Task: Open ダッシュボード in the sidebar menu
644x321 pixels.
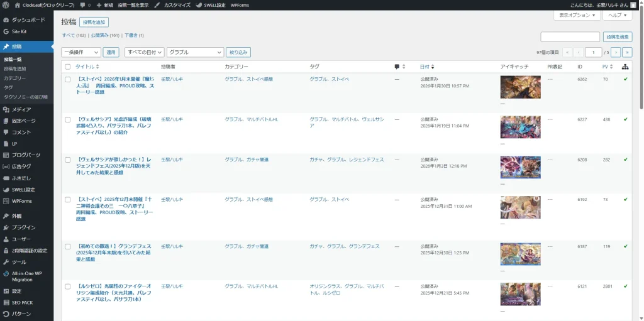Action: click(28, 19)
